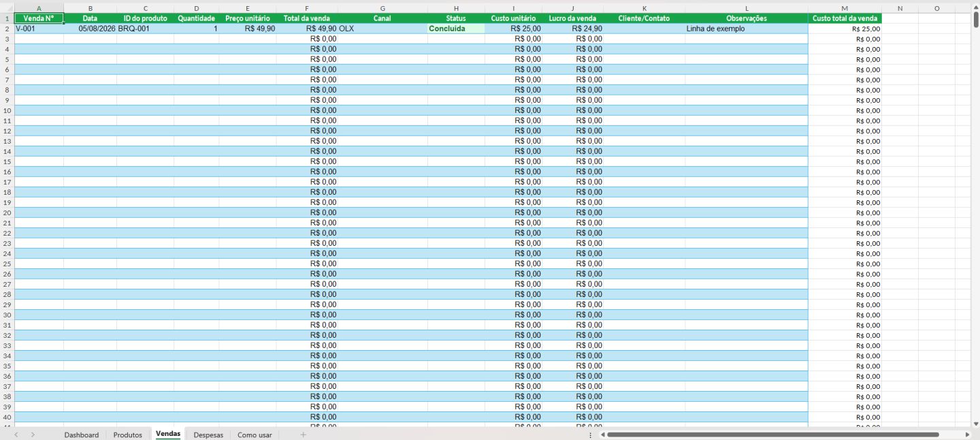Select the "Lucro da venda" header cell
This screenshot has height=440, width=980.
point(572,18)
